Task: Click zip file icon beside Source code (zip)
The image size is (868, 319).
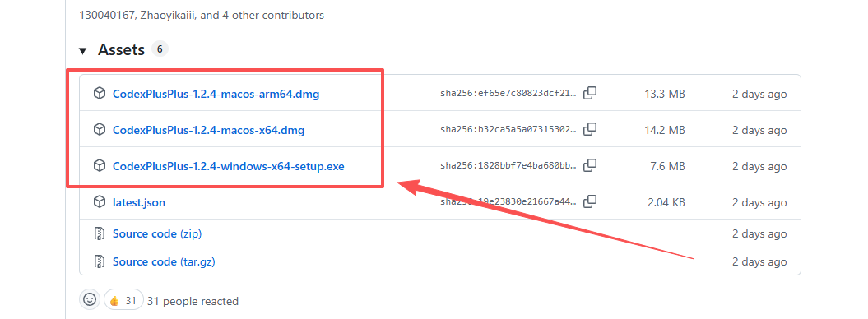Action: [x=99, y=233]
